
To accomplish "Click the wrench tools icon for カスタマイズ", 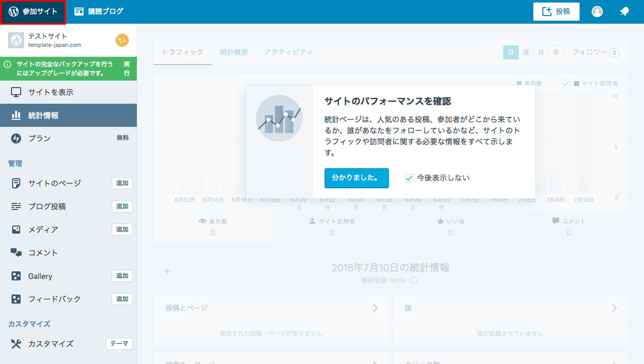I will pyautogui.click(x=16, y=344).
